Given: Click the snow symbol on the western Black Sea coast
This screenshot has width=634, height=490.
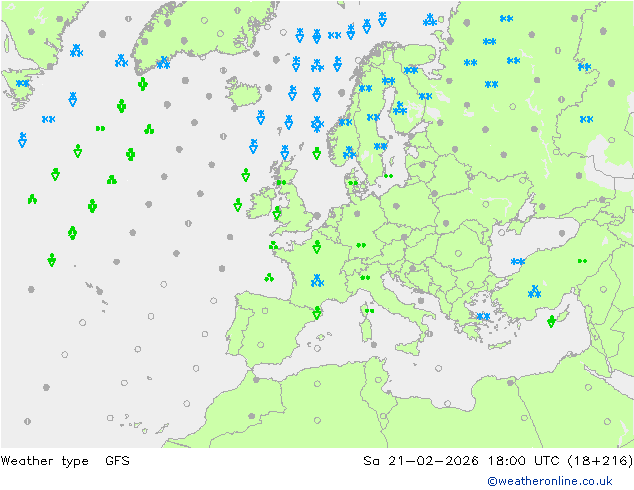Looking at the screenshot, I should point(518,262).
